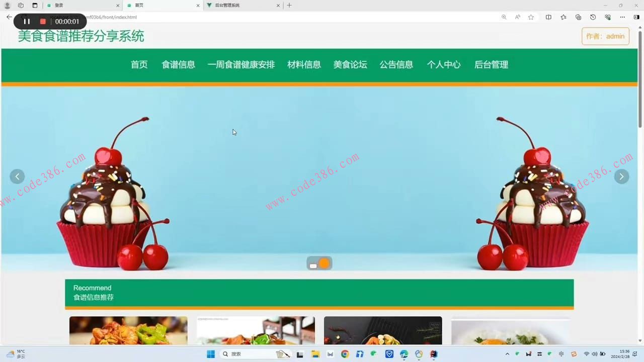Click the Read aloud icon in address bar
The width and height of the screenshot is (644, 362).
[517, 17]
